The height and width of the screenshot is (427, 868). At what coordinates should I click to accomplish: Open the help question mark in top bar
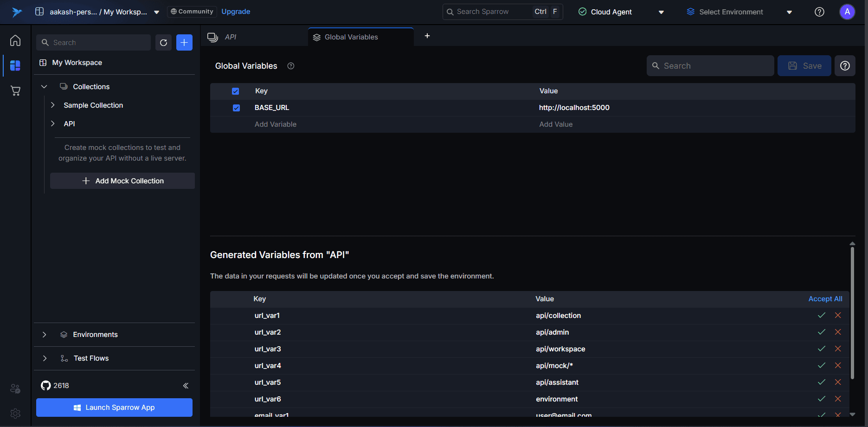(x=819, y=12)
